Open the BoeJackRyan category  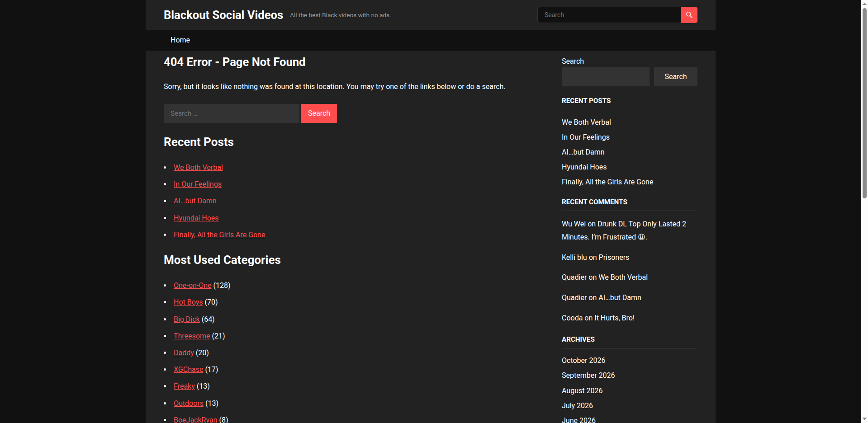click(x=195, y=419)
